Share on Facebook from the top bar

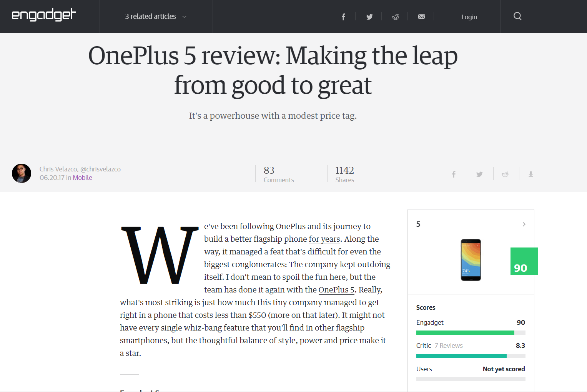pyautogui.click(x=343, y=17)
